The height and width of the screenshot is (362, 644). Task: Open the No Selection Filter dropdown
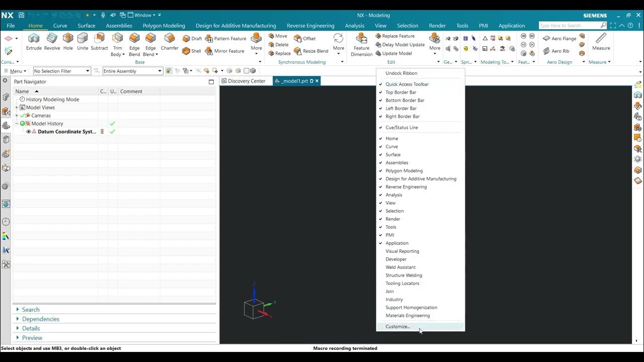click(87, 71)
